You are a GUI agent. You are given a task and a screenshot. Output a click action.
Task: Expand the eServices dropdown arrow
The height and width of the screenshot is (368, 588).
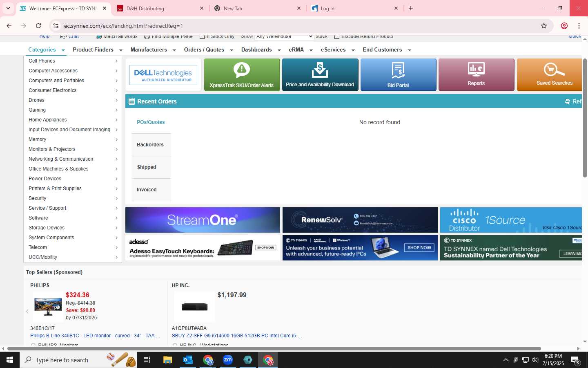point(353,50)
